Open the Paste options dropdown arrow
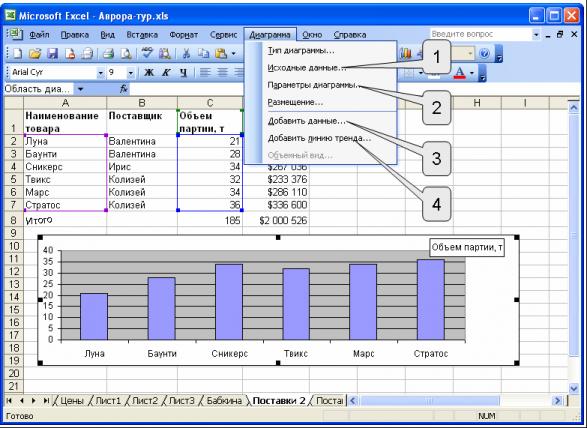The width and height of the screenshot is (587, 428). coord(233,54)
